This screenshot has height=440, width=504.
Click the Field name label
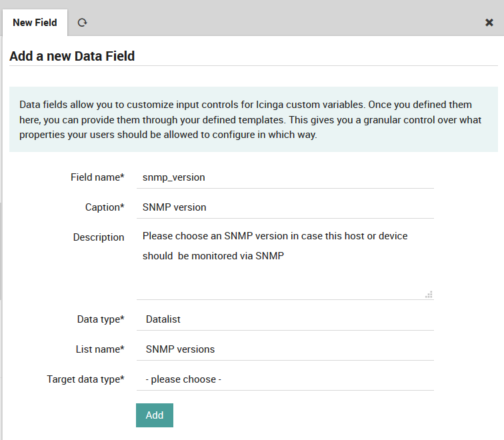point(97,177)
